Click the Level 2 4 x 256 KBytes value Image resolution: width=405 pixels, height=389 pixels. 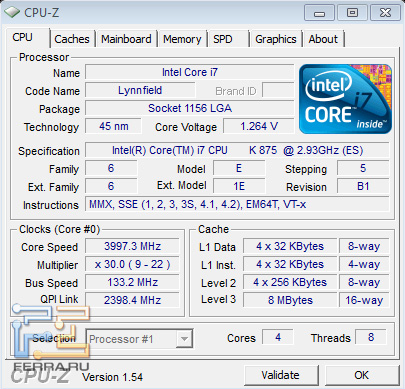pos(290,282)
